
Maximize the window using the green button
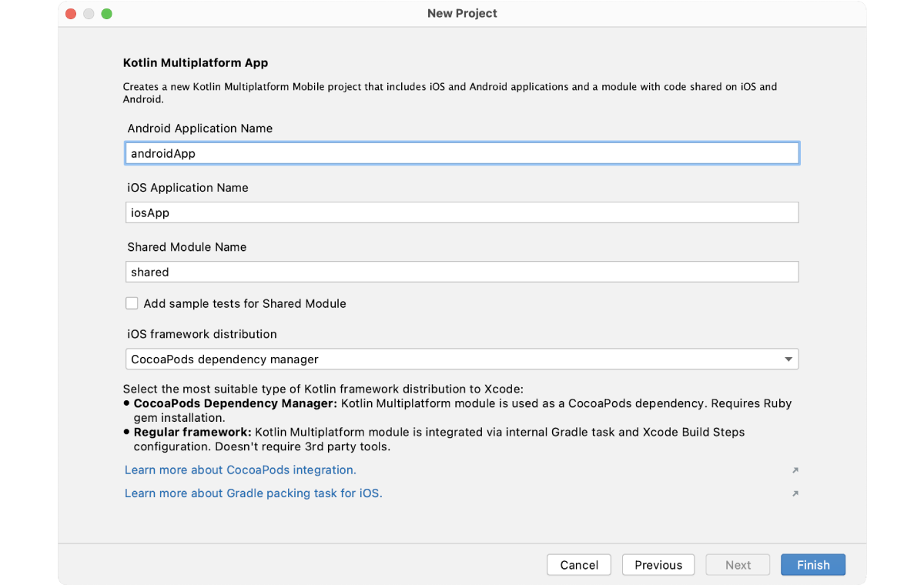pos(106,14)
